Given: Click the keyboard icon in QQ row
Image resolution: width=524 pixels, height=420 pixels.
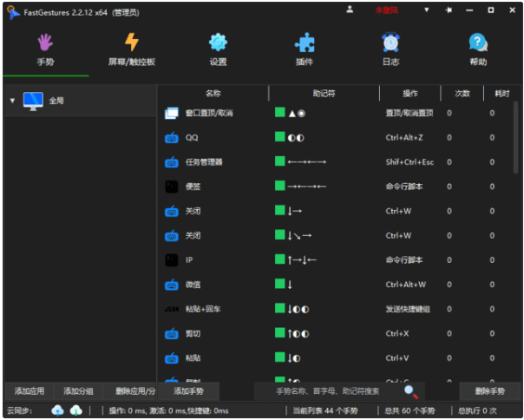Looking at the screenshot, I should 172,137.
